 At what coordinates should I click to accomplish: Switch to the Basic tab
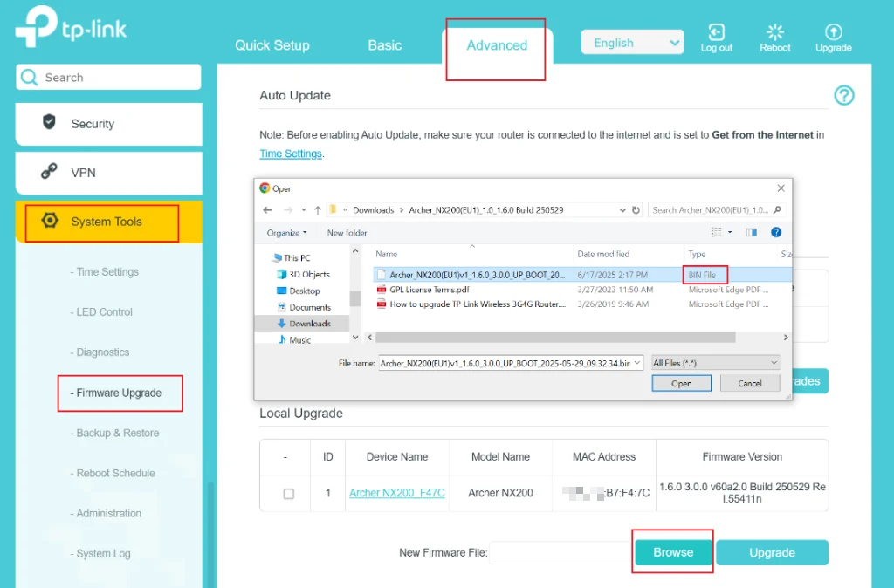click(x=384, y=45)
